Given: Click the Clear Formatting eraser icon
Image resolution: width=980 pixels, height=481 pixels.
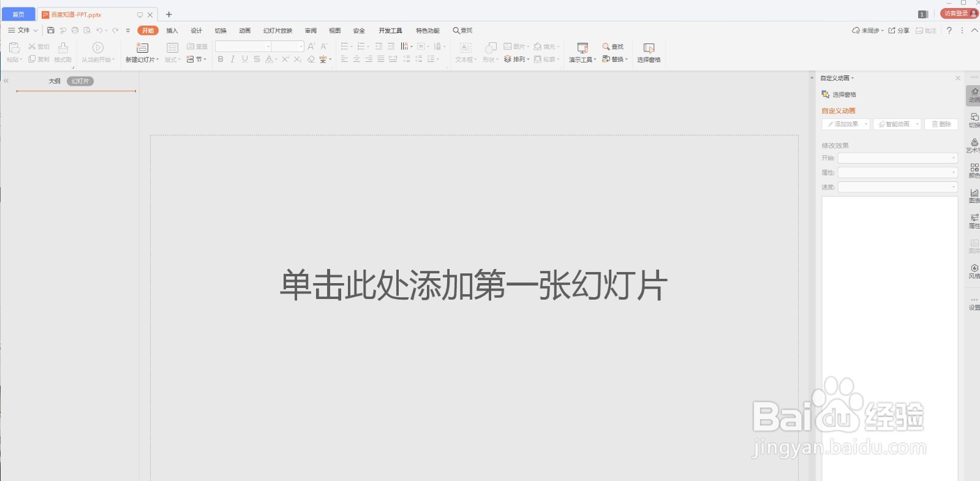Looking at the screenshot, I should (x=311, y=59).
